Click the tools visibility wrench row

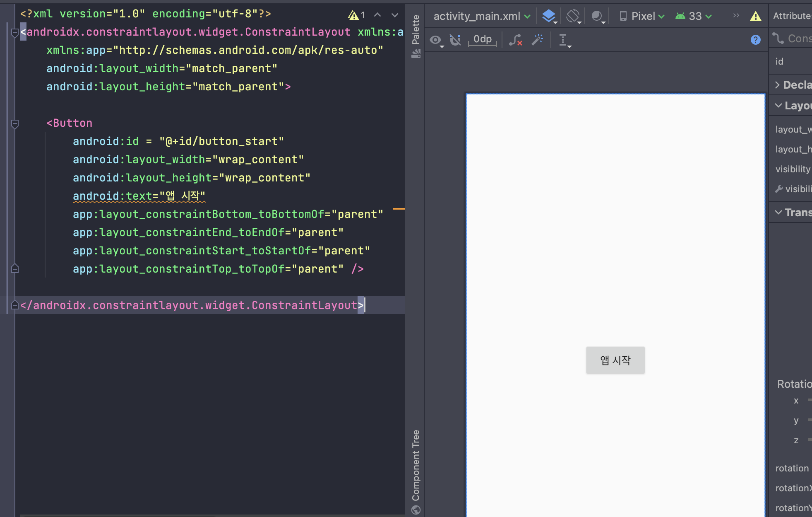pyautogui.click(x=793, y=189)
